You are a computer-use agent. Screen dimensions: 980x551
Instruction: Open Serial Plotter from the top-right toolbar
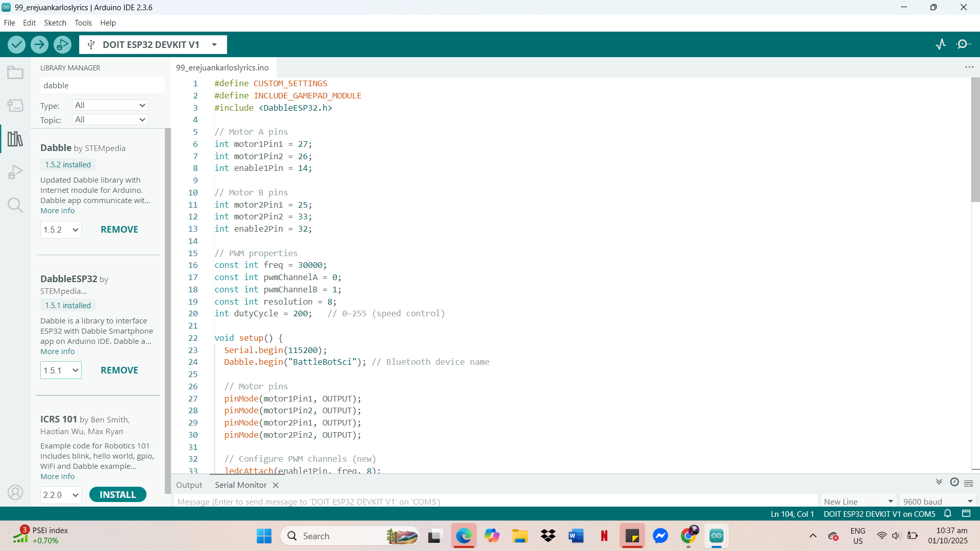tap(941, 44)
